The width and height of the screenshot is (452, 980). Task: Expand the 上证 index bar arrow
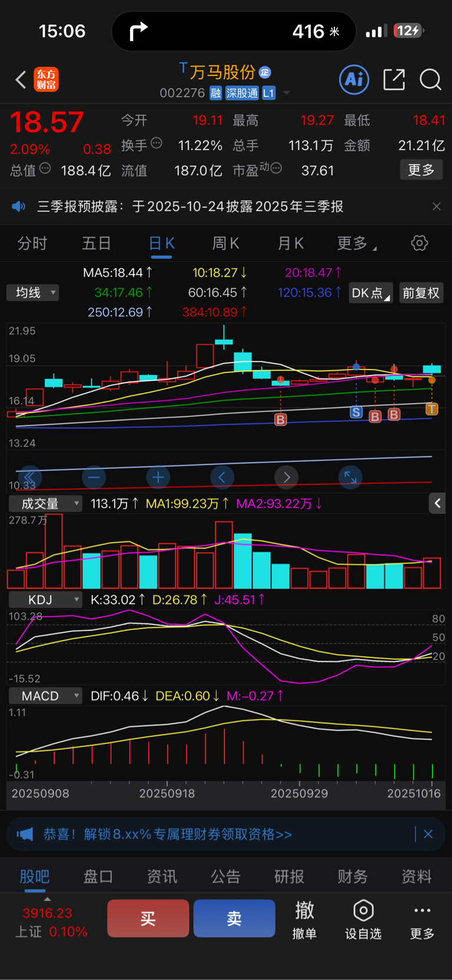[47, 899]
